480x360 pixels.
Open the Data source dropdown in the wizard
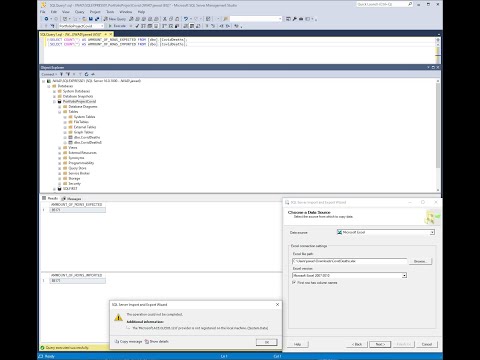432,232
